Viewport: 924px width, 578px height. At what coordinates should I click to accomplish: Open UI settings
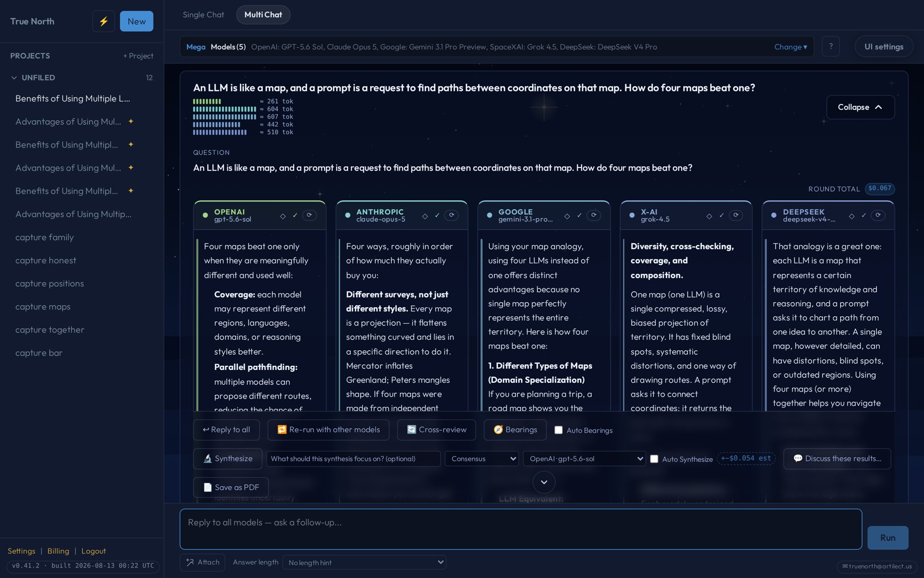point(883,47)
